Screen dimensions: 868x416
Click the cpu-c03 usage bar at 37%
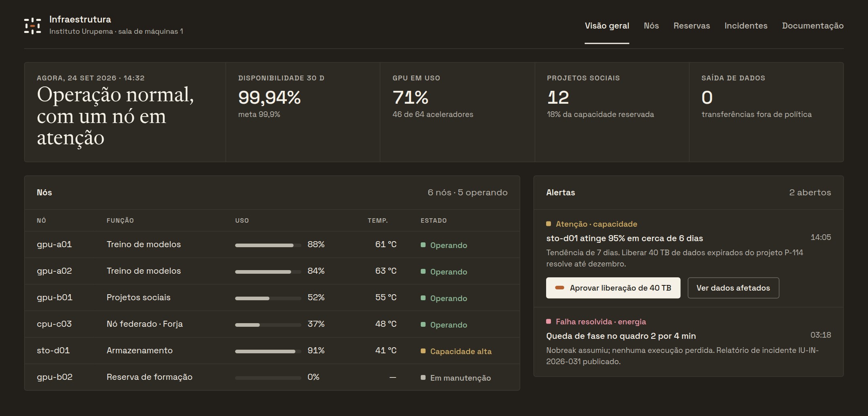click(268, 325)
